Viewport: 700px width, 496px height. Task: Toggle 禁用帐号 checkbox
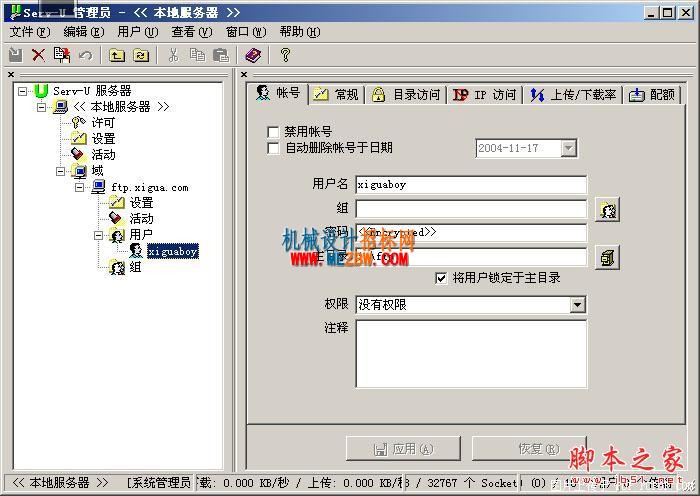[x=273, y=132]
